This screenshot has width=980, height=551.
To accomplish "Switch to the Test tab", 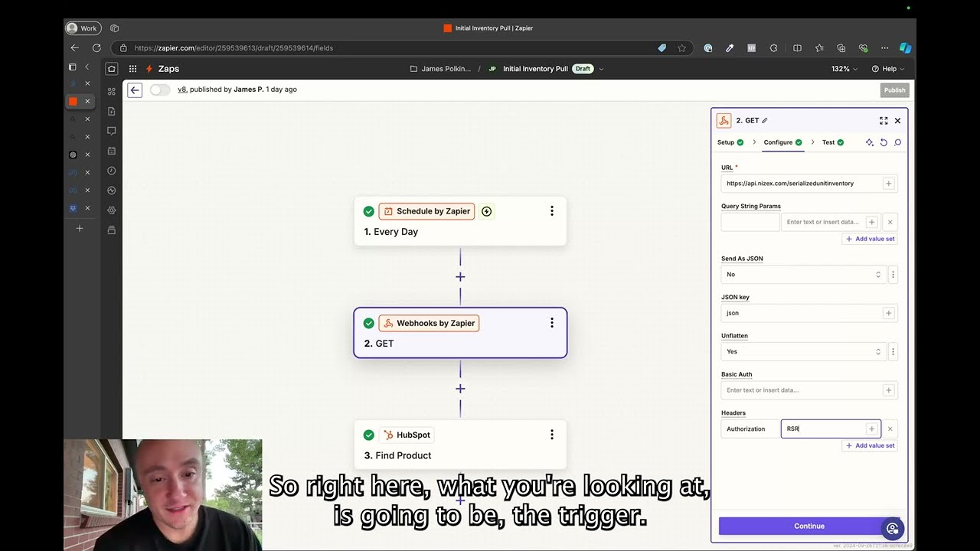I will [833, 142].
